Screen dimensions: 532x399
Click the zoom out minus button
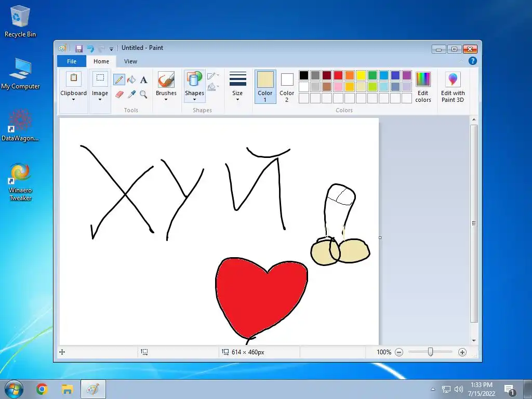tap(399, 352)
